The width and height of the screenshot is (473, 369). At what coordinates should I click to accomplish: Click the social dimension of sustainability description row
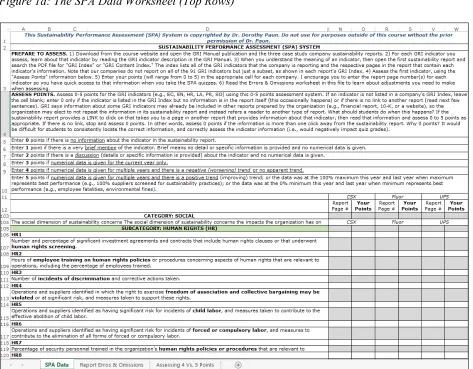click(x=169, y=222)
